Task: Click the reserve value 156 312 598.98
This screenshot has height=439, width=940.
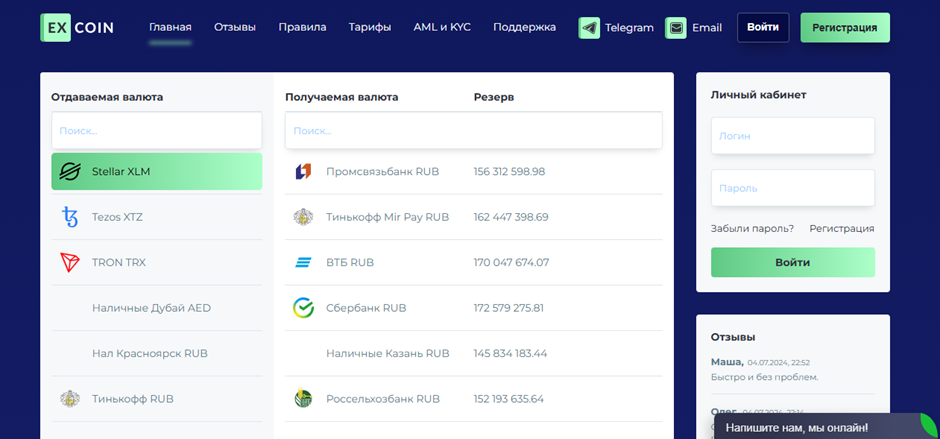Action: point(509,172)
